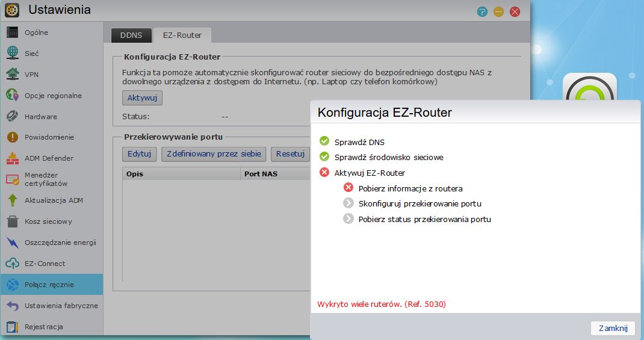Image resolution: width=644 pixels, height=340 pixels.
Task: Click the Aktywuj button
Action: click(x=142, y=97)
